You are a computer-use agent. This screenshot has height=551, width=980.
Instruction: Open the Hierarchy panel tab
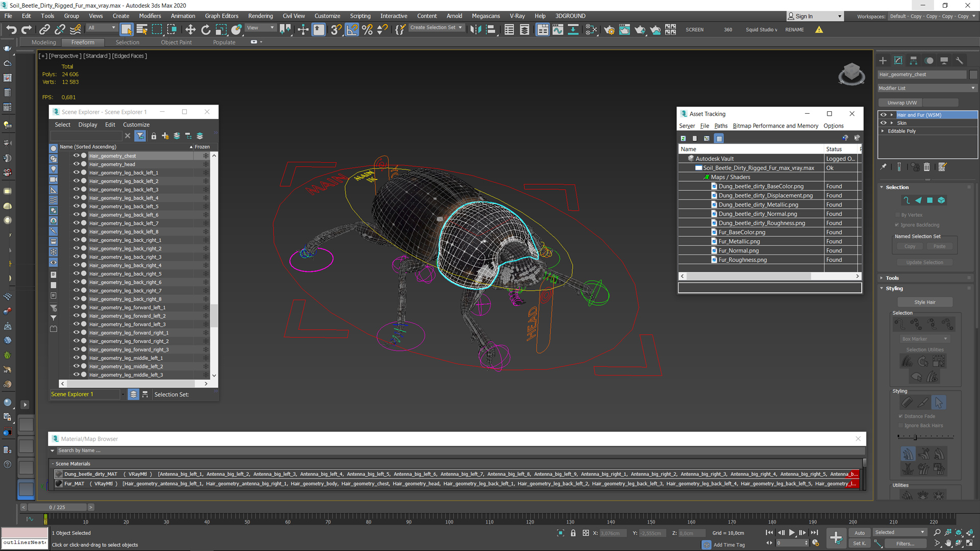point(914,60)
